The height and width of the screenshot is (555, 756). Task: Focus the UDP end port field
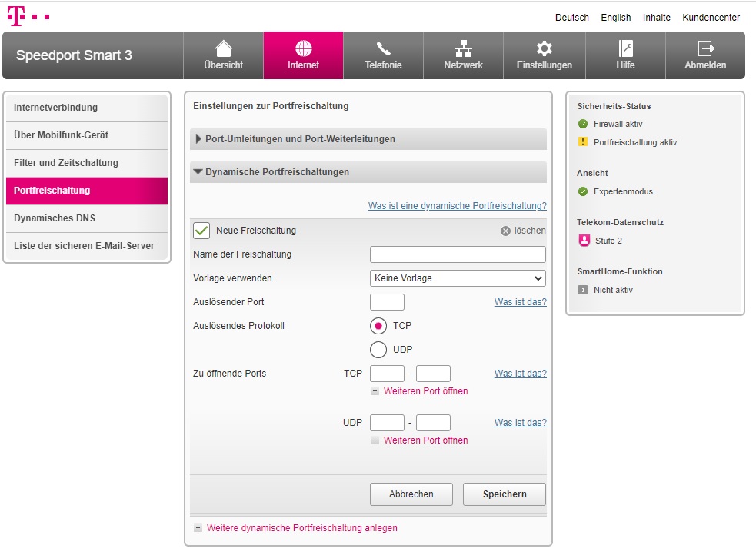(434, 423)
